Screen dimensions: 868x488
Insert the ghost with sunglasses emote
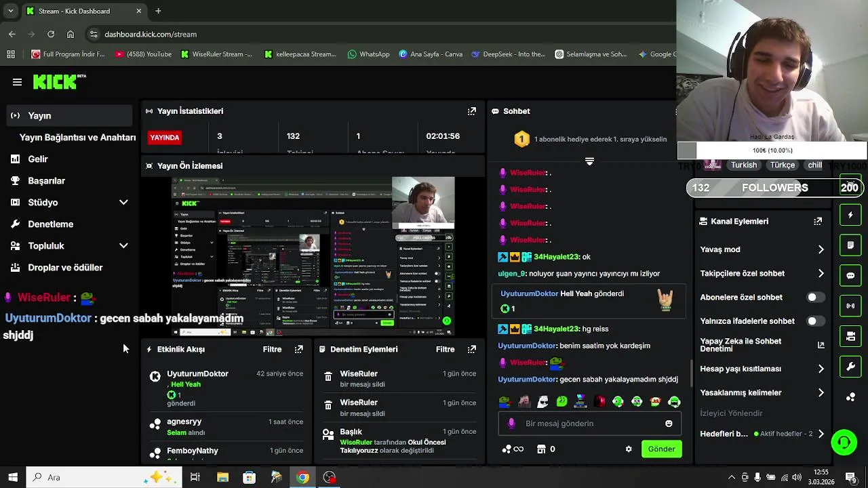tap(542, 402)
